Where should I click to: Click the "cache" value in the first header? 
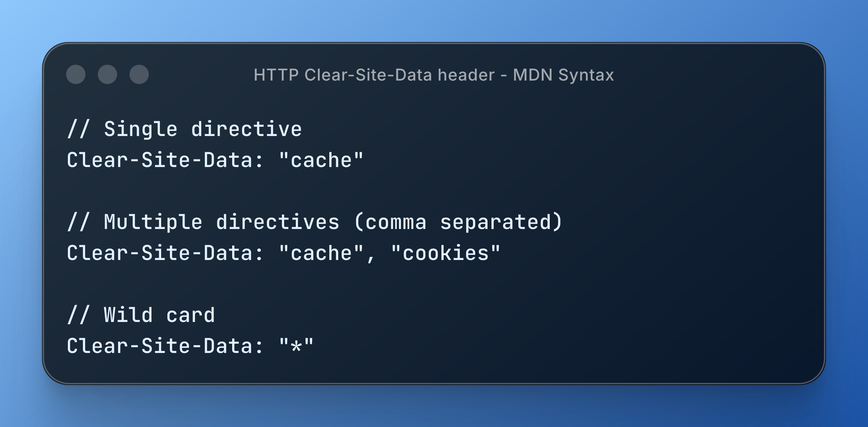(321, 160)
